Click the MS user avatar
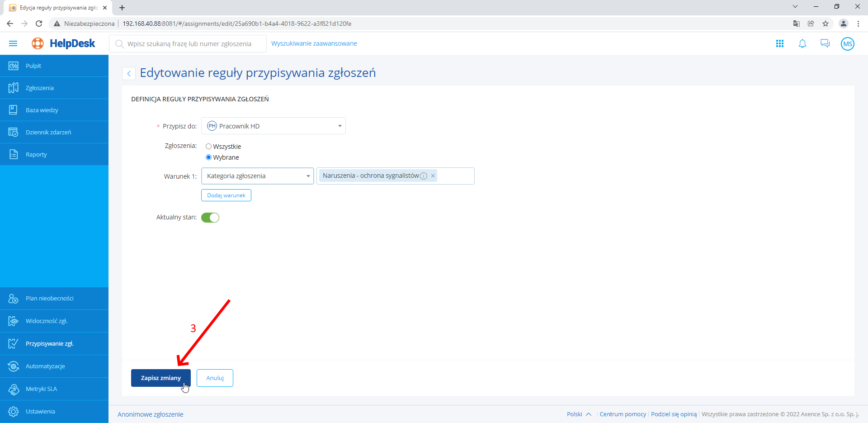Image resolution: width=868 pixels, height=423 pixels. coord(847,44)
